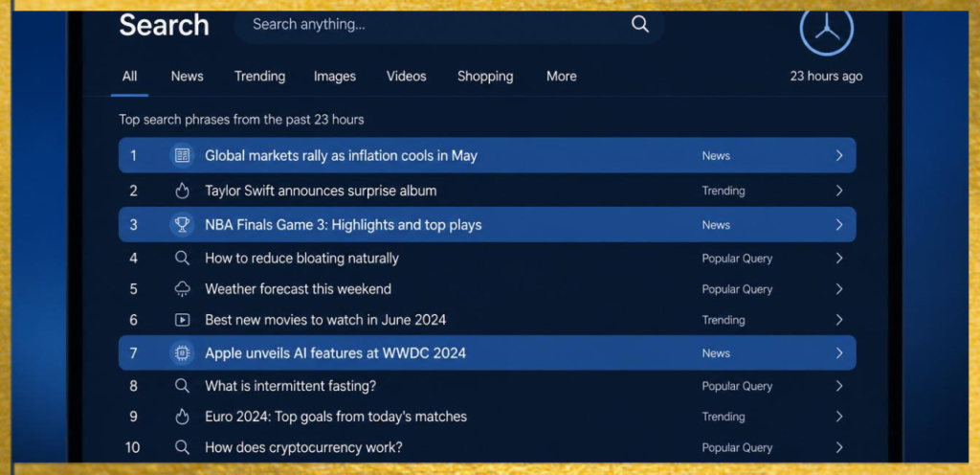Open chevron arrow on Global markets row
This screenshot has height=475, width=980.
pos(839,156)
